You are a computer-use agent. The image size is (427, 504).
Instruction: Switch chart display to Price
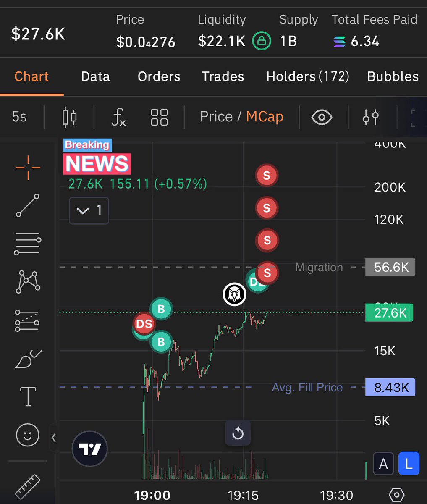216,117
